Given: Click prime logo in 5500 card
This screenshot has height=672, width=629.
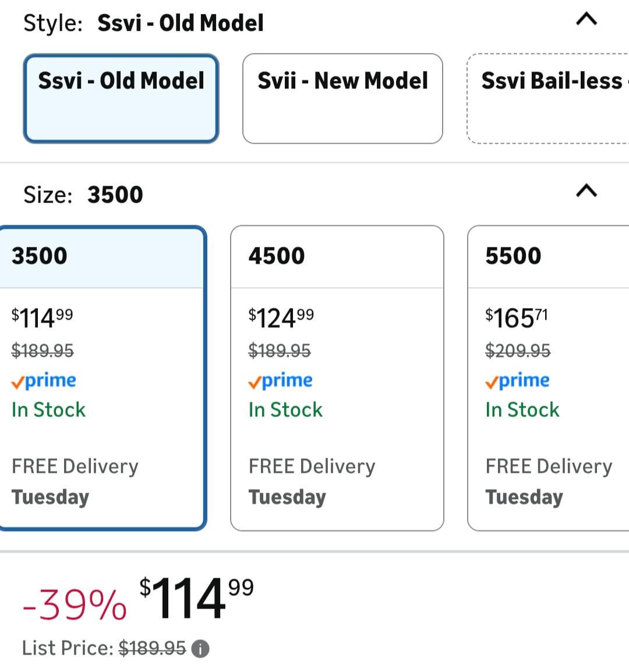Looking at the screenshot, I should (518, 381).
